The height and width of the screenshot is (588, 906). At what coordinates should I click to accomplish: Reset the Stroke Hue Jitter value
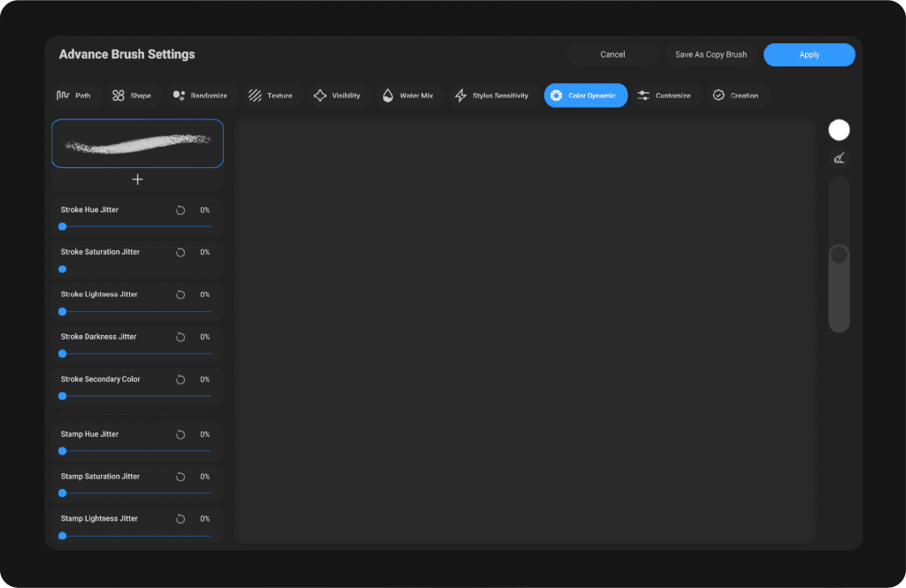point(180,210)
